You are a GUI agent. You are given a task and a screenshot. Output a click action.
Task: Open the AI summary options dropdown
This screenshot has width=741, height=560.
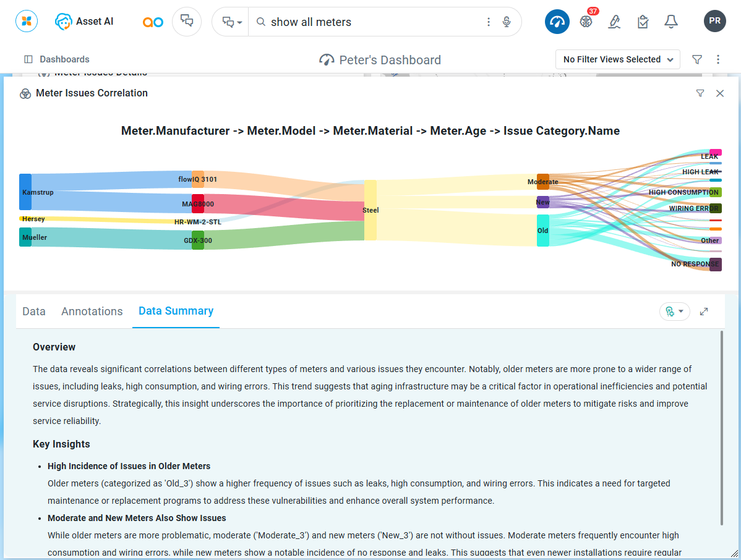pyautogui.click(x=674, y=312)
